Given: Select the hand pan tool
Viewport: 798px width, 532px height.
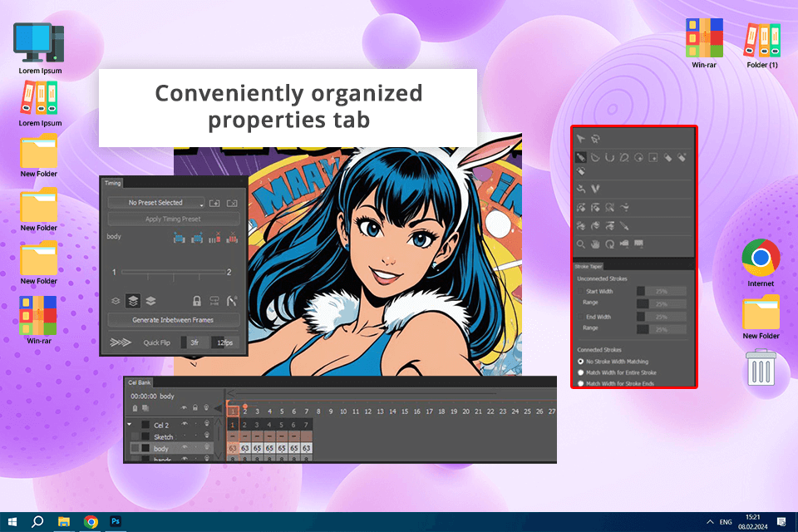Looking at the screenshot, I should (x=595, y=244).
